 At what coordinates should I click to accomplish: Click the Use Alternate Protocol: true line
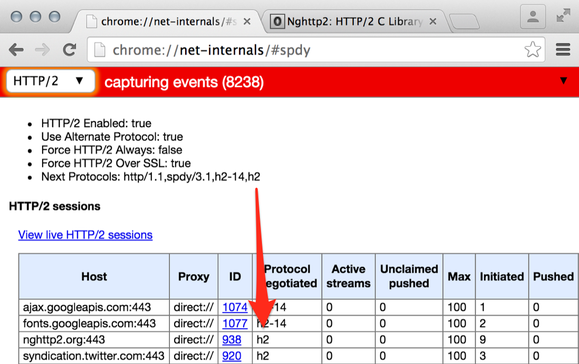112,137
